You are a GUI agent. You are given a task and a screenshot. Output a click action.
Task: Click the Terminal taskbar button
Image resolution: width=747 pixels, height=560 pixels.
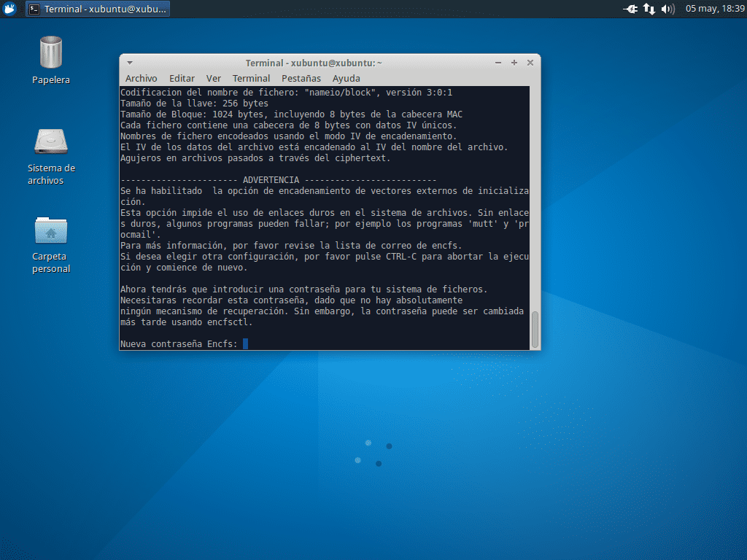click(98, 9)
